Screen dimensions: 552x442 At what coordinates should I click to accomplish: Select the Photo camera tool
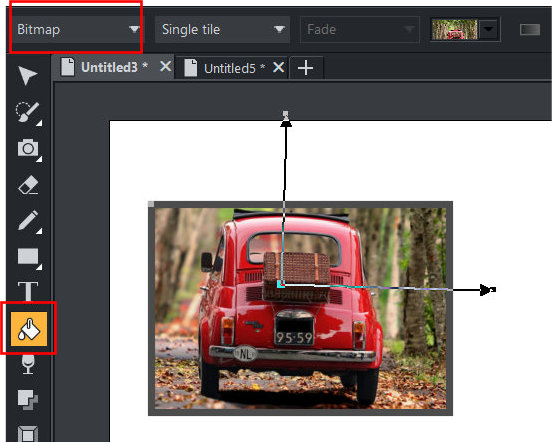pyautogui.click(x=28, y=148)
